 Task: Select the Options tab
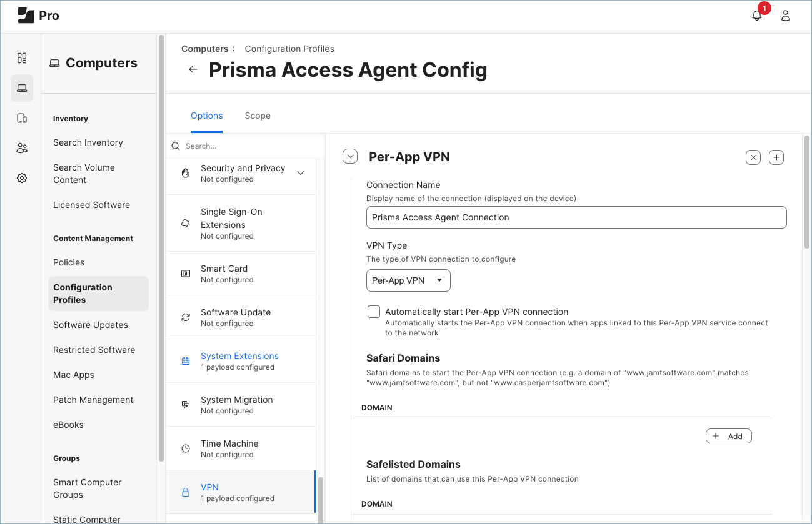coord(206,116)
